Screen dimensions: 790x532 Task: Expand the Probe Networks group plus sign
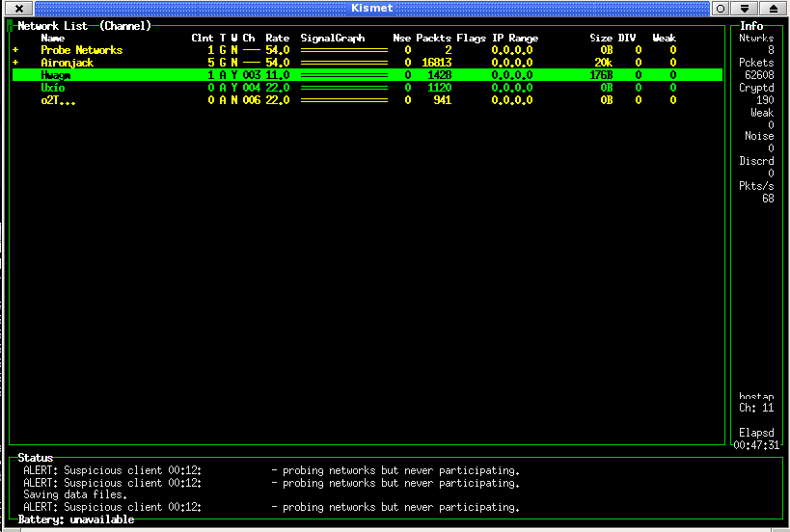15,50
